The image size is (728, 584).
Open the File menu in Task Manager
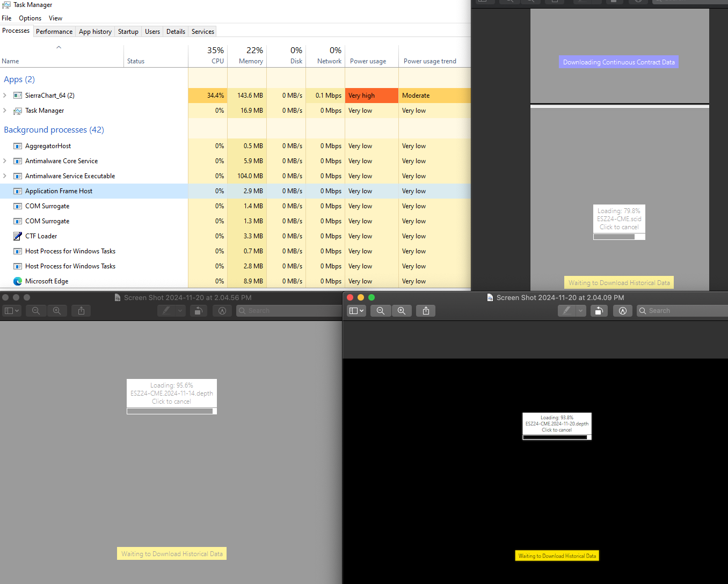6,18
